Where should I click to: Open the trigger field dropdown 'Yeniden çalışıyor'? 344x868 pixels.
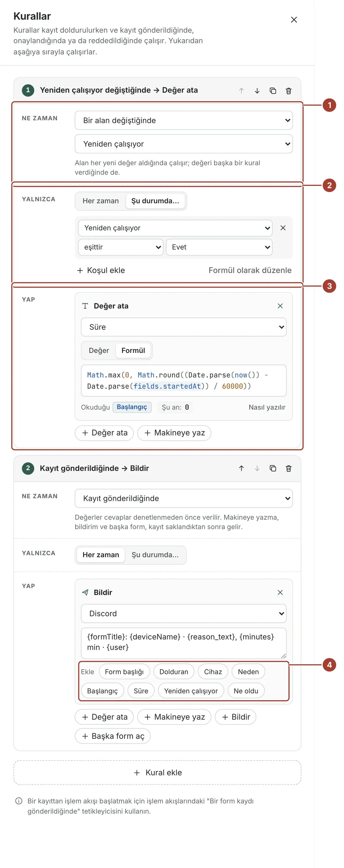[184, 144]
